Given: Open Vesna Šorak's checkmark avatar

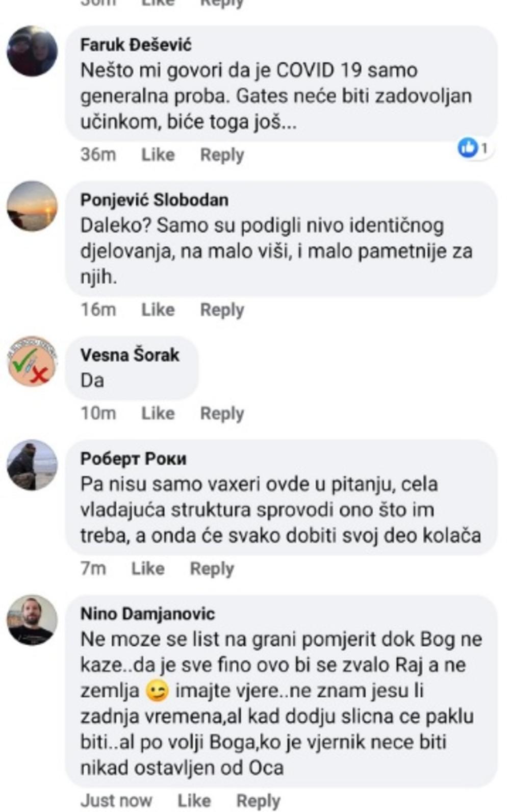Looking at the screenshot, I should 32,361.
